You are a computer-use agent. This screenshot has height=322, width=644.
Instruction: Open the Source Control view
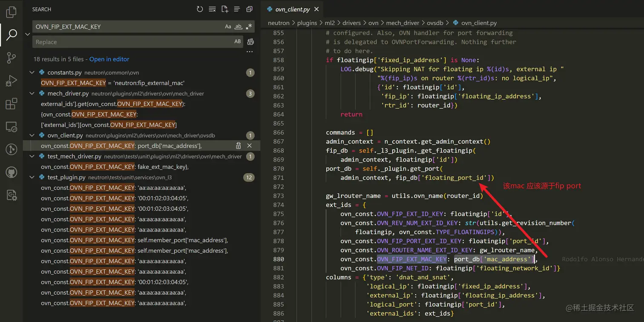[11, 58]
